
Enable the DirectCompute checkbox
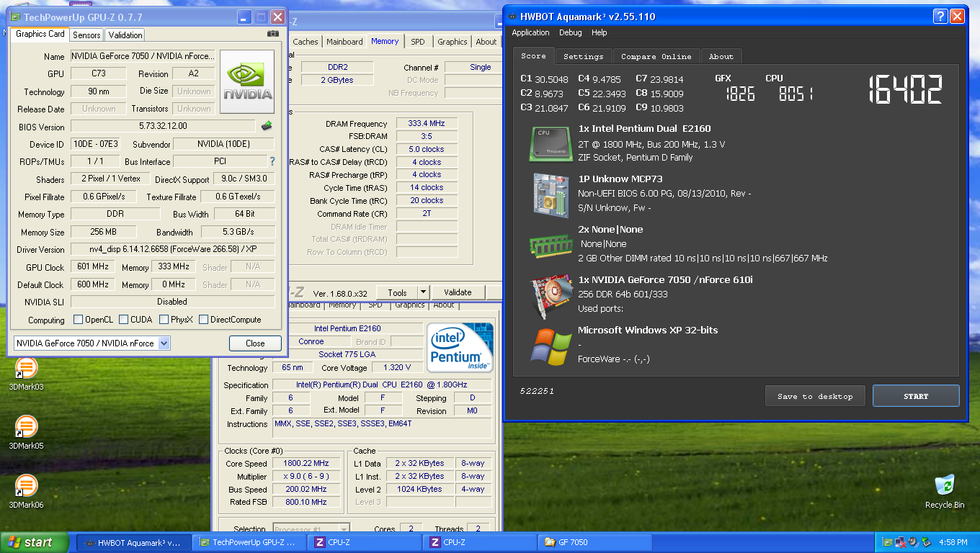[203, 320]
